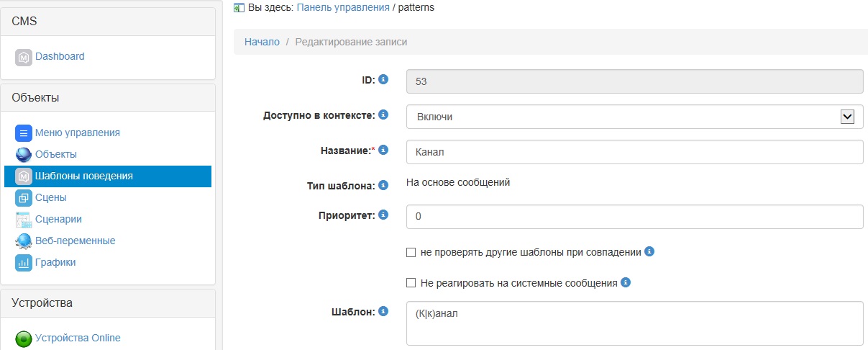
Task: Click the Графики chart icon
Action: pyautogui.click(x=24, y=263)
